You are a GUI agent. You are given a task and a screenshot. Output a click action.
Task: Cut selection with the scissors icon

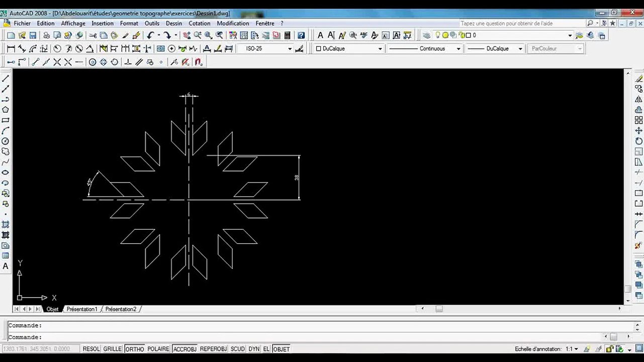[x=93, y=35]
